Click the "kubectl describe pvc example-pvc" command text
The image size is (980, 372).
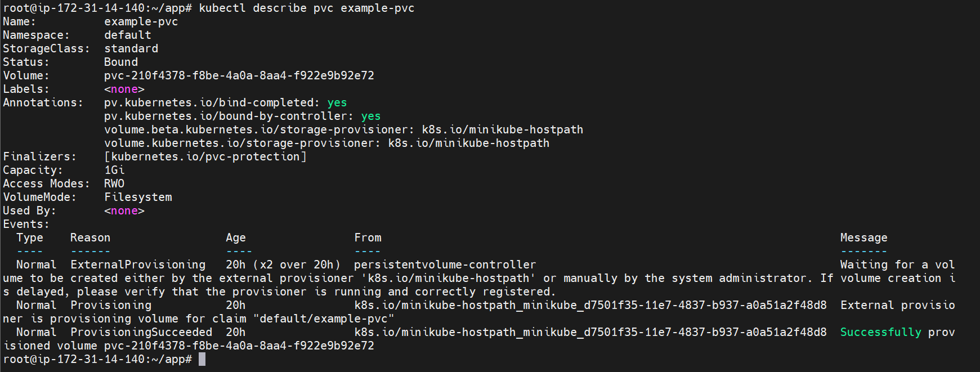coord(307,8)
